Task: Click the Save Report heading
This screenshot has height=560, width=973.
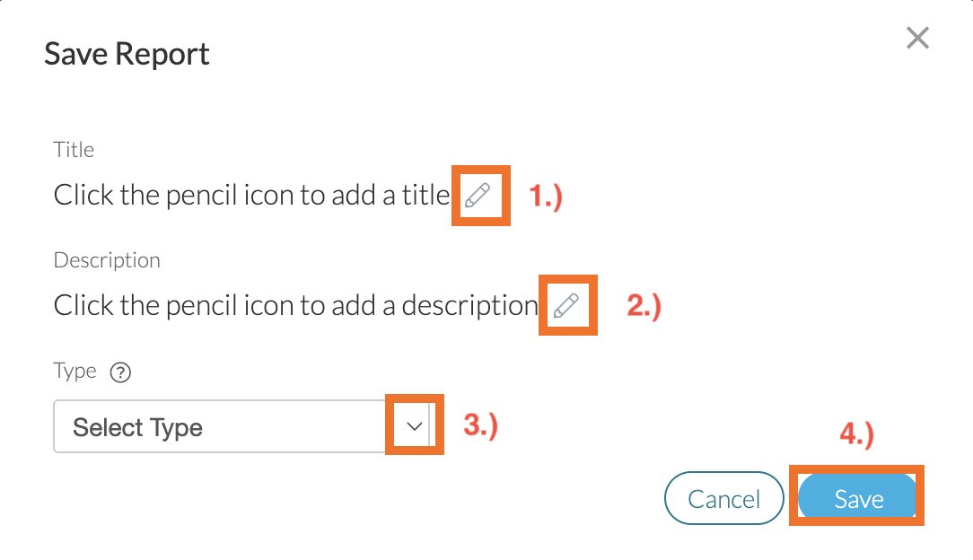Action: point(127,55)
